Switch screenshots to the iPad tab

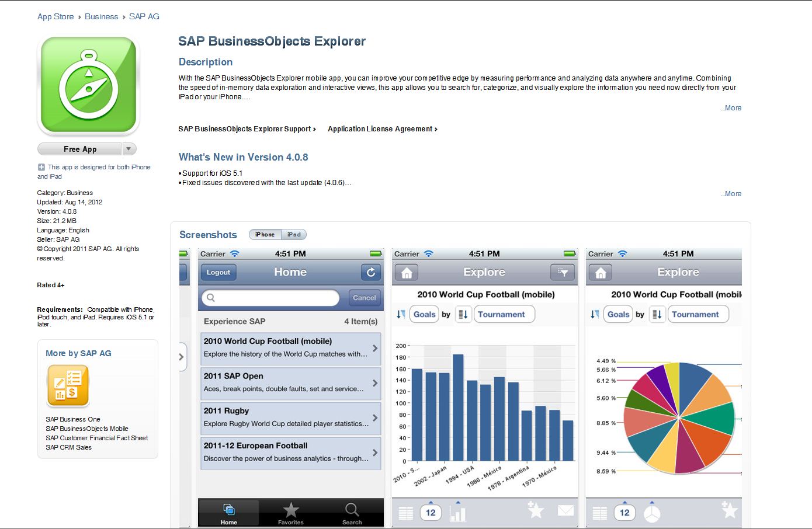click(x=294, y=235)
